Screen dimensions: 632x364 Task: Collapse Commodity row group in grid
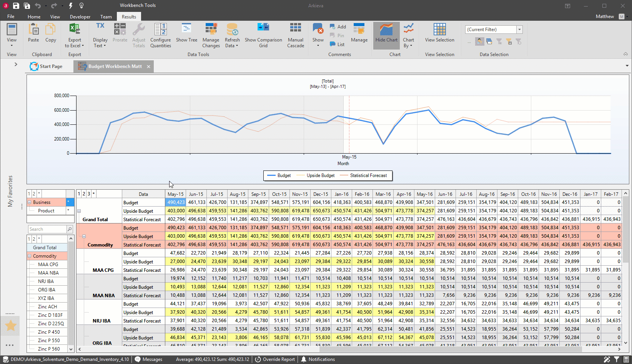(x=84, y=236)
